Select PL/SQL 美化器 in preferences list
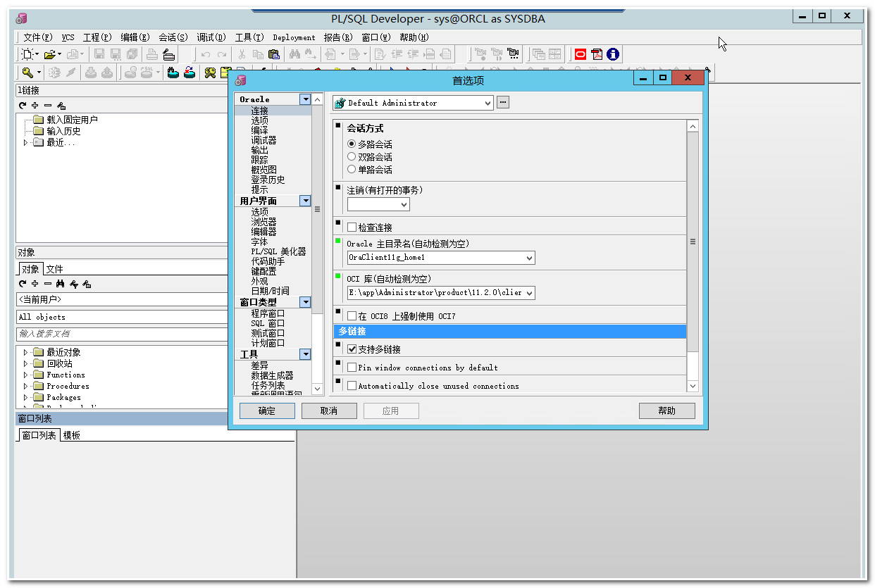Viewport: 875px width, 588px height. (x=278, y=251)
